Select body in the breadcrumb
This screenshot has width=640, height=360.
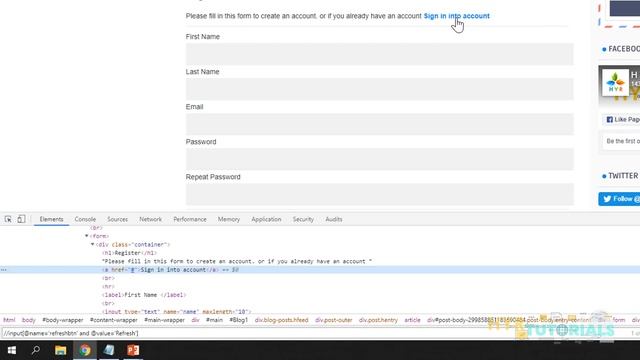click(x=29, y=320)
